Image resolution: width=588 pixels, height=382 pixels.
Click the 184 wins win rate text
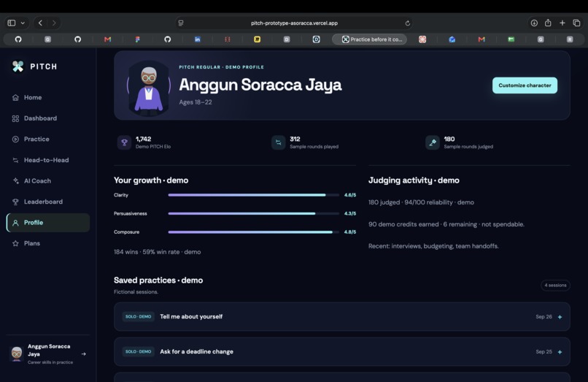tap(157, 252)
